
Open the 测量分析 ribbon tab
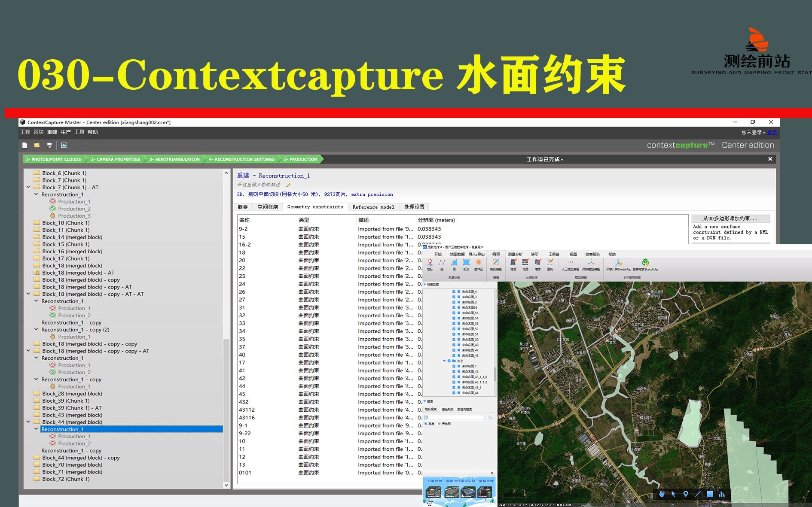[x=516, y=255]
